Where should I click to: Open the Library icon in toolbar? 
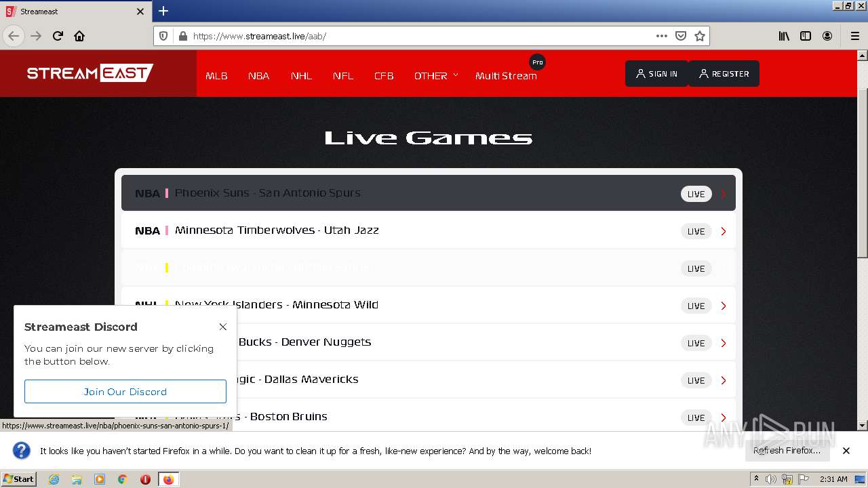pyautogui.click(x=784, y=36)
